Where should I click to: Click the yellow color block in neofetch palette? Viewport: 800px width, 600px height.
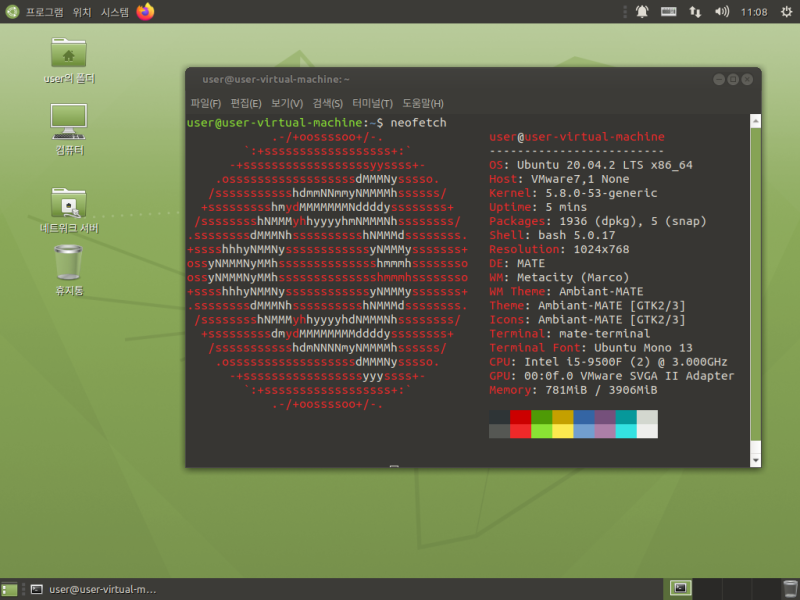(x=563, y=424)
